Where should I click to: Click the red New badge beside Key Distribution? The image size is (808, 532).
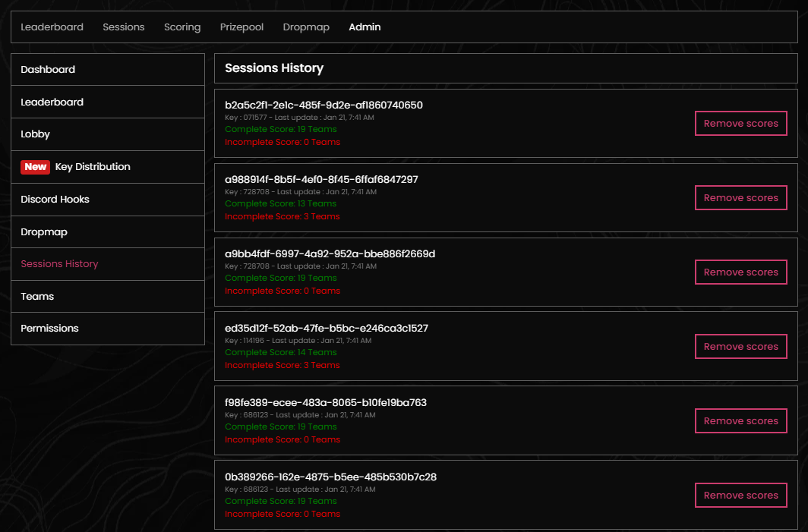coord(35,167)
